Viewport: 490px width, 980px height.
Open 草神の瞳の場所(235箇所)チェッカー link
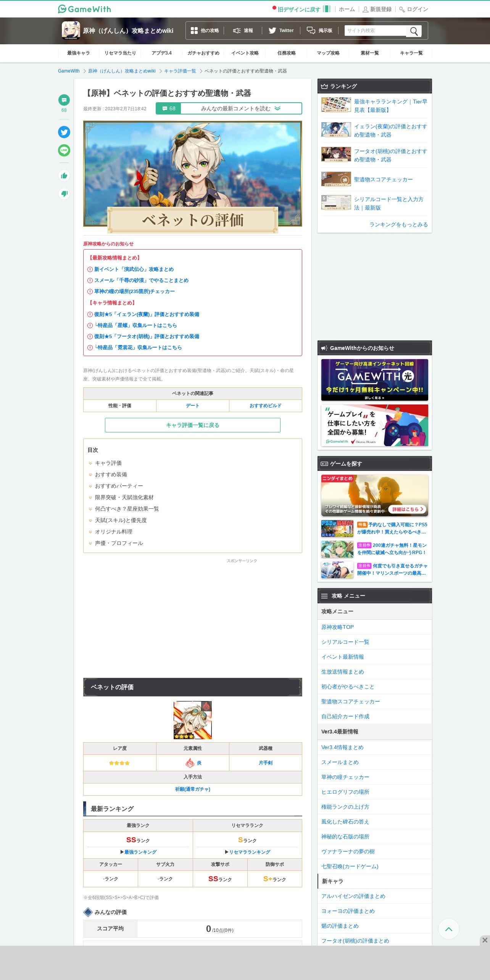tap(135, 291)
